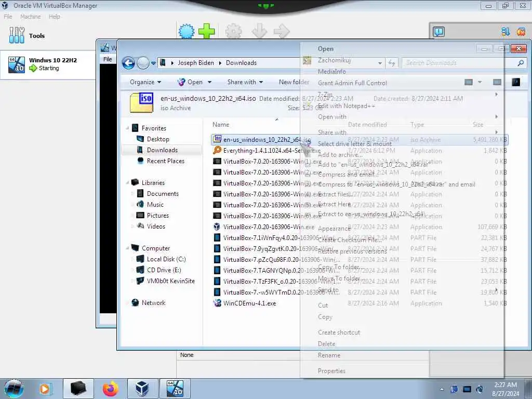Click the Discard down-arrow icon in VirtualBox toolbar

(x=260, y=31)
